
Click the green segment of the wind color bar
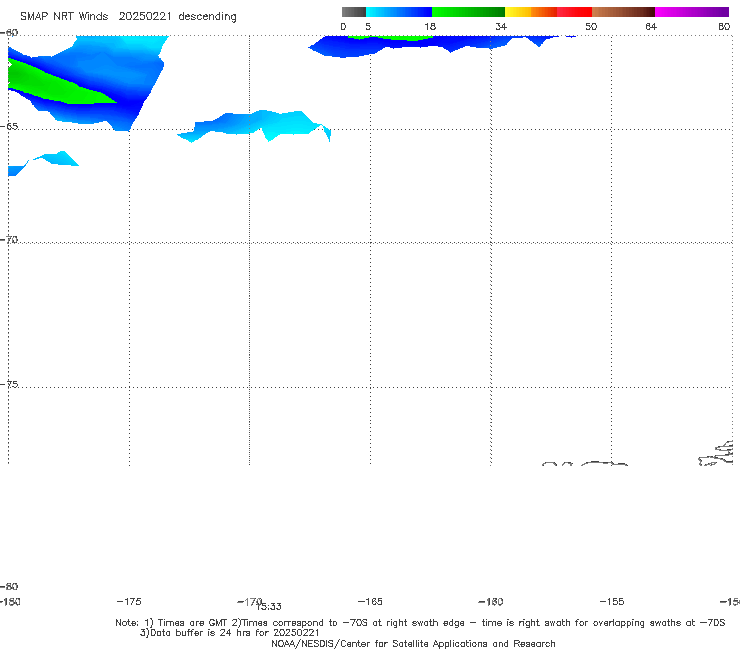pos(468,12)
